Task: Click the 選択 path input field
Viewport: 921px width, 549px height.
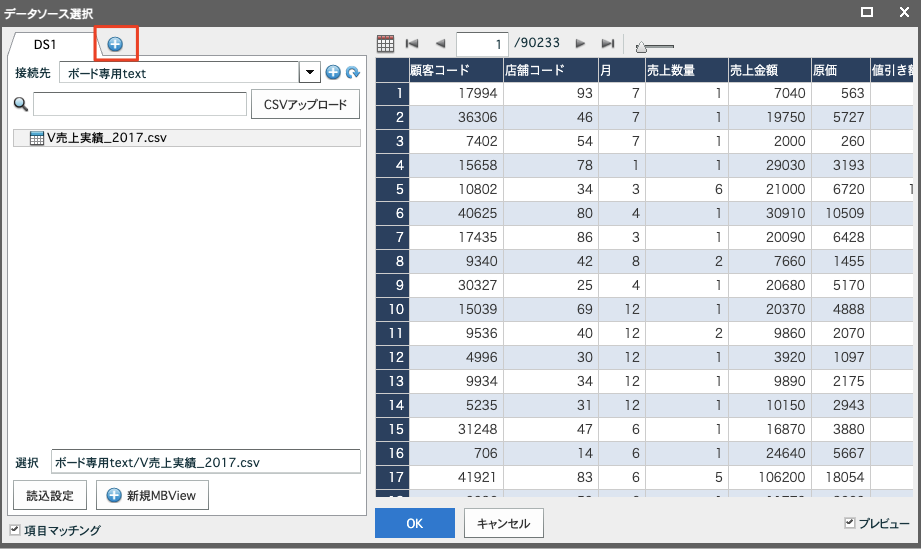Action: click(206, 462)
